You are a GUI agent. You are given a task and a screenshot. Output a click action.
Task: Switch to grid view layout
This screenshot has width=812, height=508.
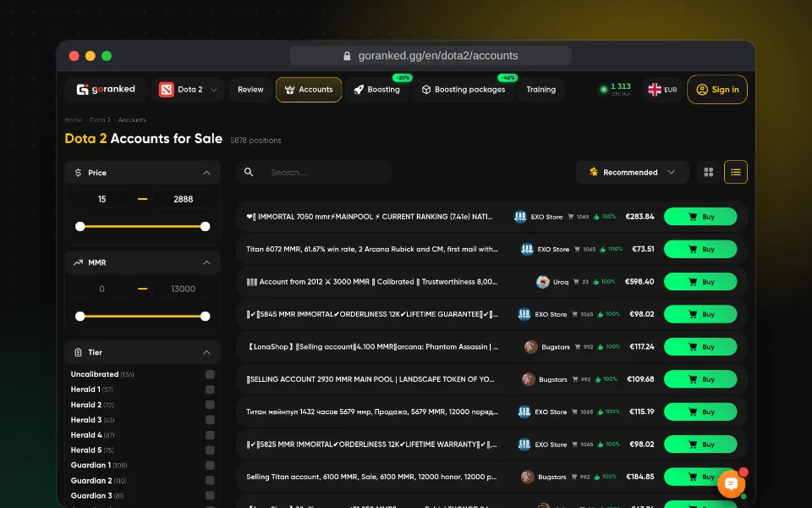(709, 172)
